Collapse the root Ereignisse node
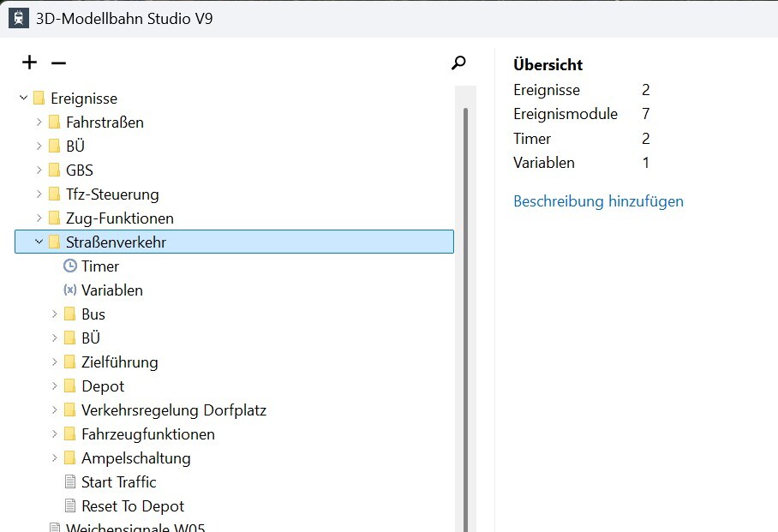 [23, 99]
